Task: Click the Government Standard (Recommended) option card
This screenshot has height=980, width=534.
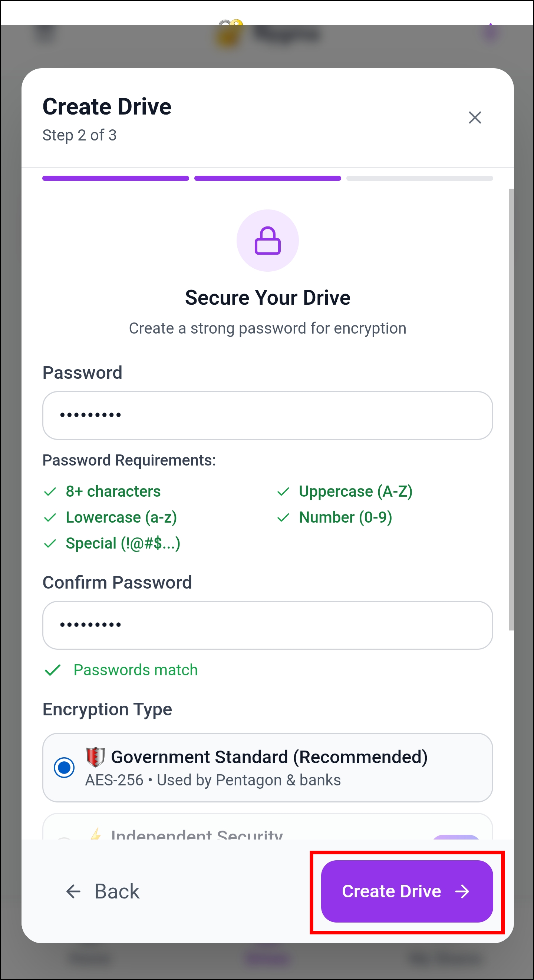Action: point(268,767)
